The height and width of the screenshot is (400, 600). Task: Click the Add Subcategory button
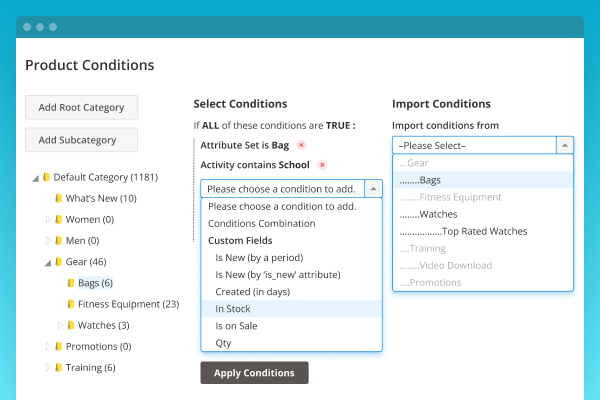pos(81,140)
